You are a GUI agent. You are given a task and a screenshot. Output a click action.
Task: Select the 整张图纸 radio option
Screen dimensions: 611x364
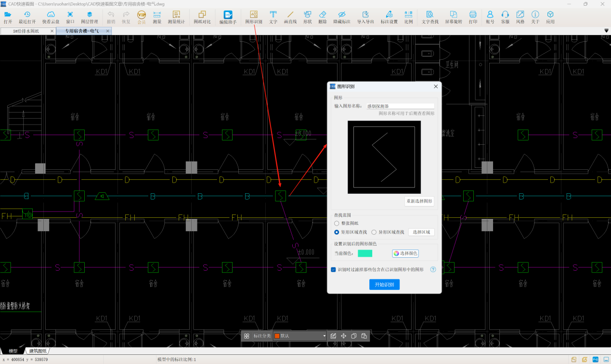pyautogui.click(x=337, y=223)
